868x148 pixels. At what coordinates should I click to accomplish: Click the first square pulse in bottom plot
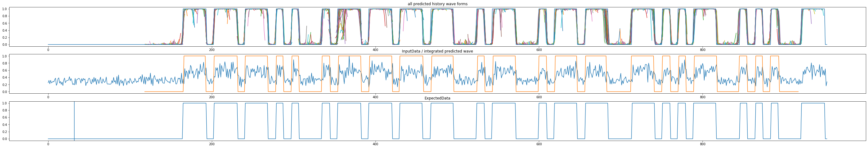[x=194, y=103]
